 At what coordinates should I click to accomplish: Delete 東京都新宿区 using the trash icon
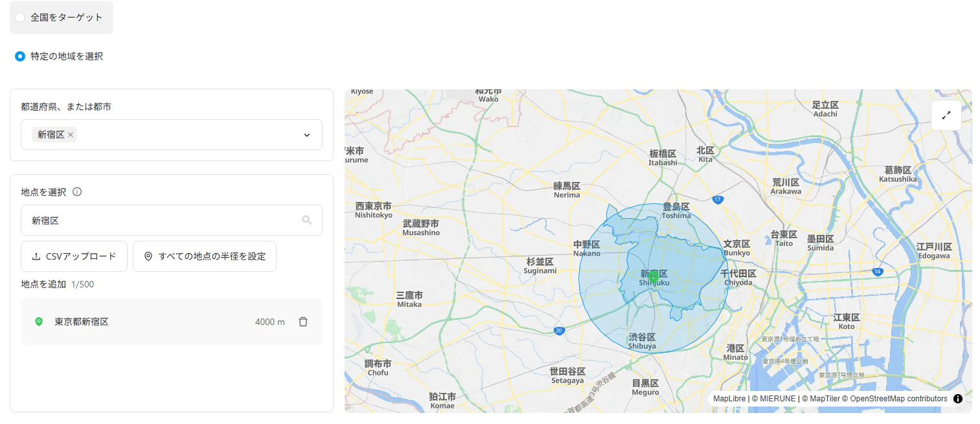[303, 322]
